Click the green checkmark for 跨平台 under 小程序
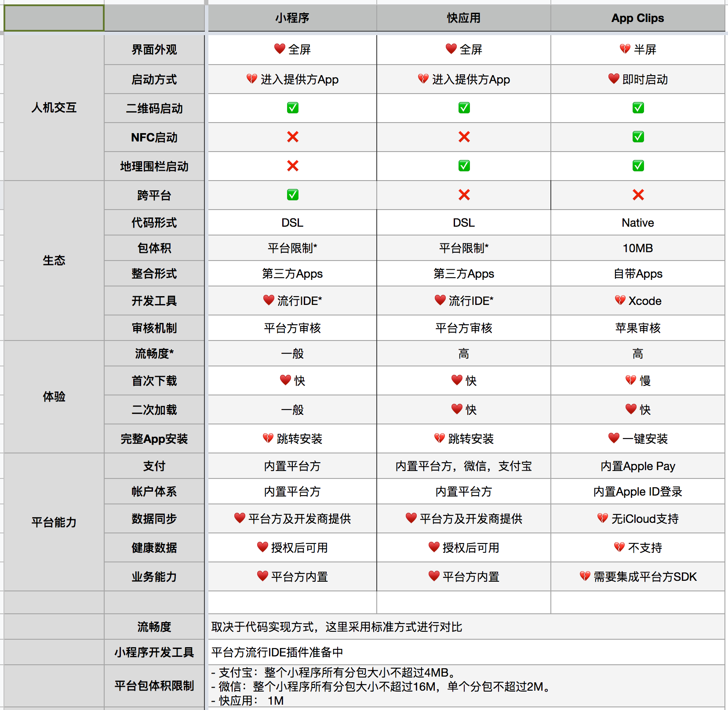This screenshot has width=728, height=710. [292, 195]
